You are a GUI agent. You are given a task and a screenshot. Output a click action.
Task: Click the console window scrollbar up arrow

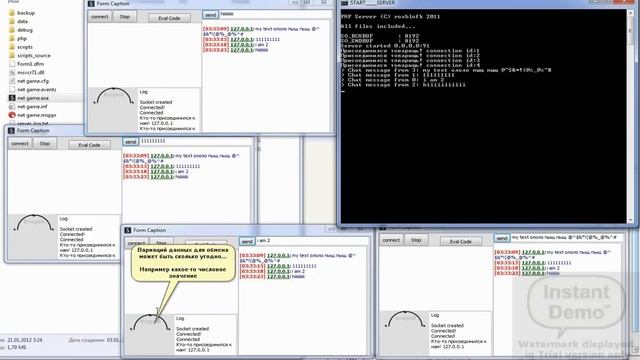click(x=631, y=13)
